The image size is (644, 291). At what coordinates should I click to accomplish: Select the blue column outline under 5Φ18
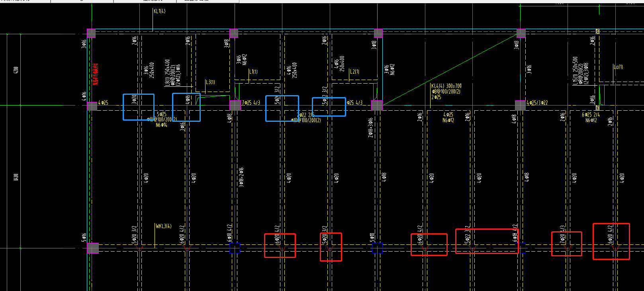(377, 248)
